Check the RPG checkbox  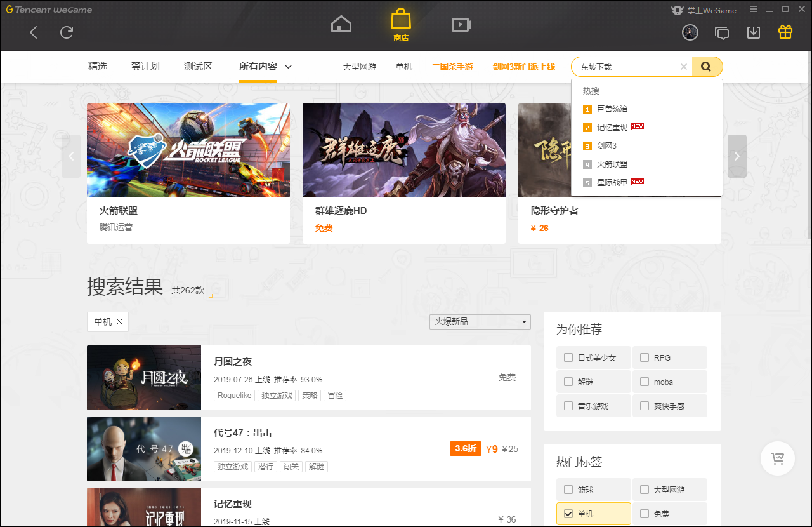645,357
